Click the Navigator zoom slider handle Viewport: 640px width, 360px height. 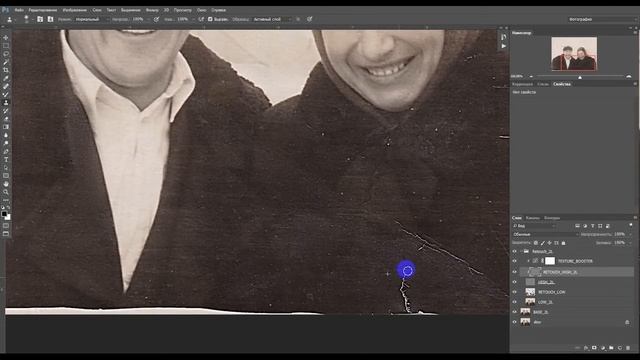pyautogui.click(x=580, y=77)
